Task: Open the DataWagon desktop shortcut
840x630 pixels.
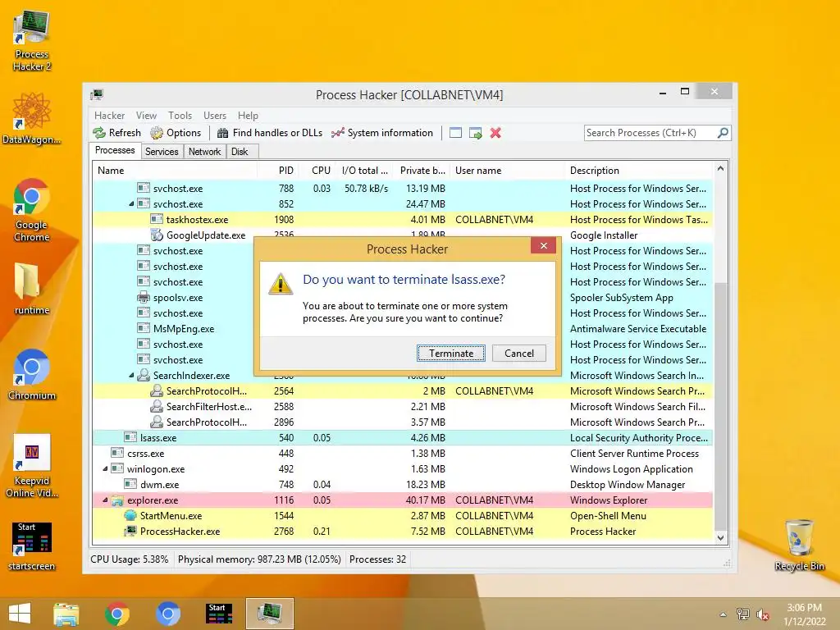Action: [32, 118]
